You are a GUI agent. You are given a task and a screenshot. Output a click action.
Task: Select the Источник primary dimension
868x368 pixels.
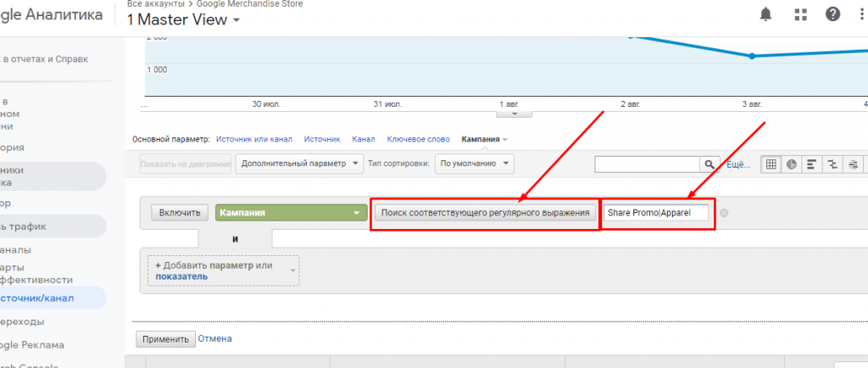(321, 139)
